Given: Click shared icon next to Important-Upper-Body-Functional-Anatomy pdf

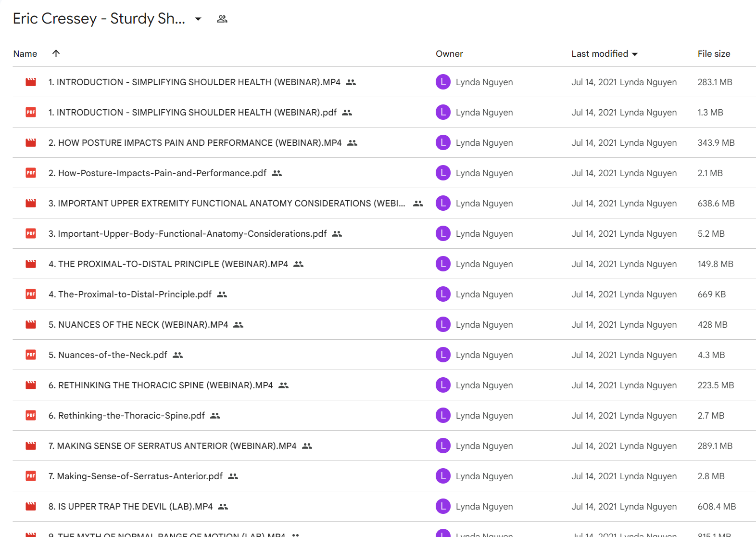Looking at the screenshot, I should (337, 234).
